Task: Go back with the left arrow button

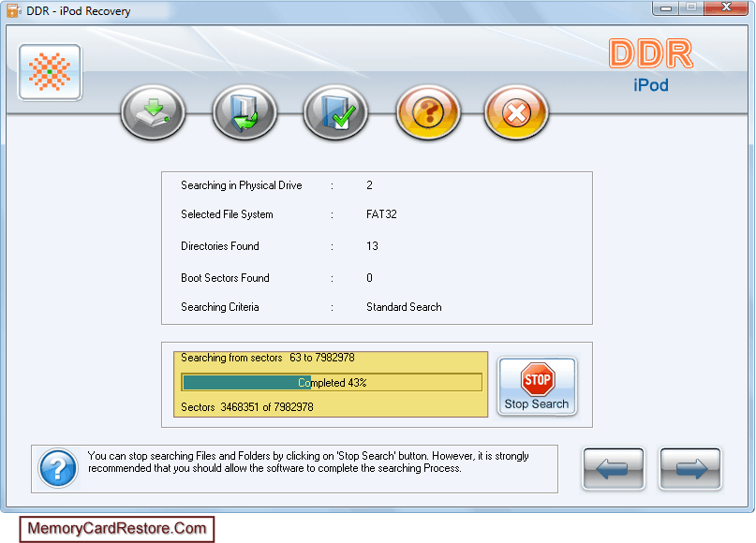Action: coord(614,468)
